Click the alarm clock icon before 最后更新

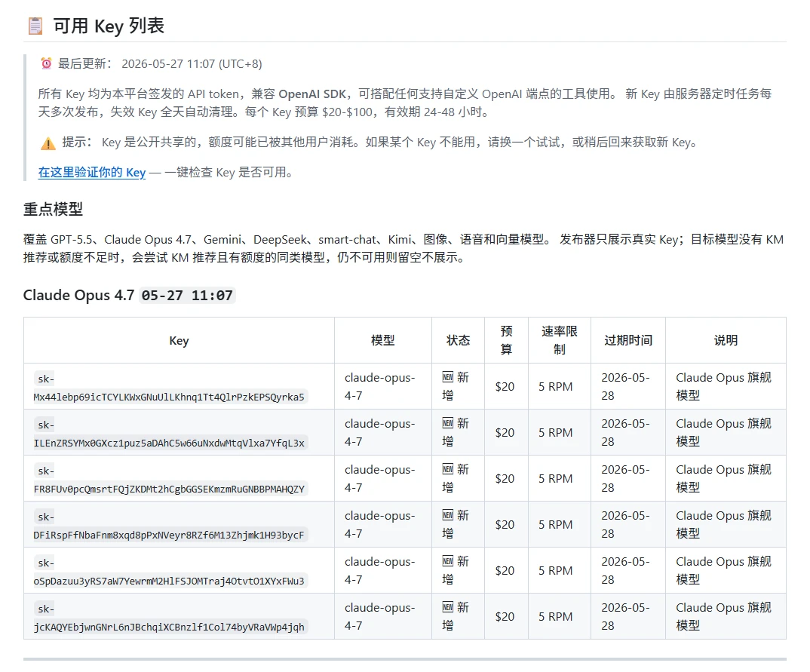47,63
